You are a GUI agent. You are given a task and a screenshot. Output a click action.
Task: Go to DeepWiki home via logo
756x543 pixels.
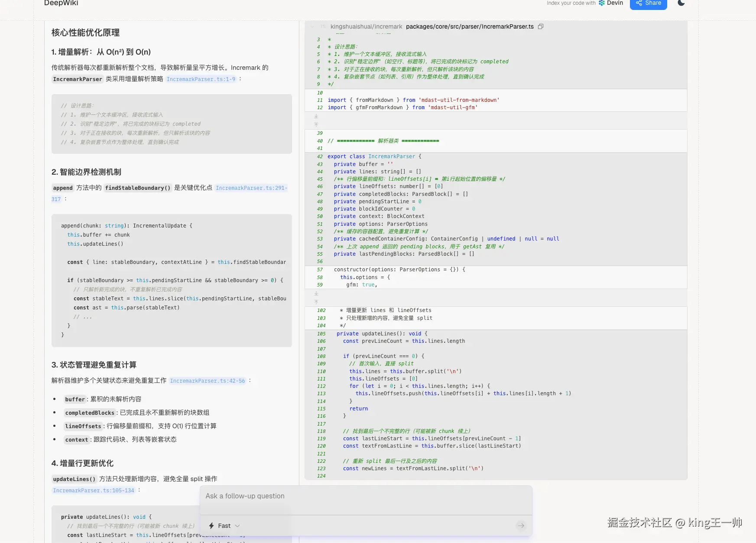point(61,3)
